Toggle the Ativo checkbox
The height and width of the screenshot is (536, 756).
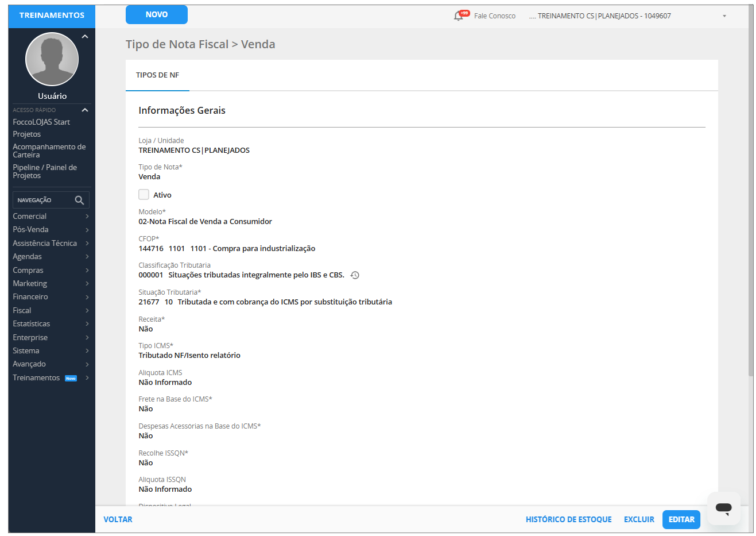(144, 195)
